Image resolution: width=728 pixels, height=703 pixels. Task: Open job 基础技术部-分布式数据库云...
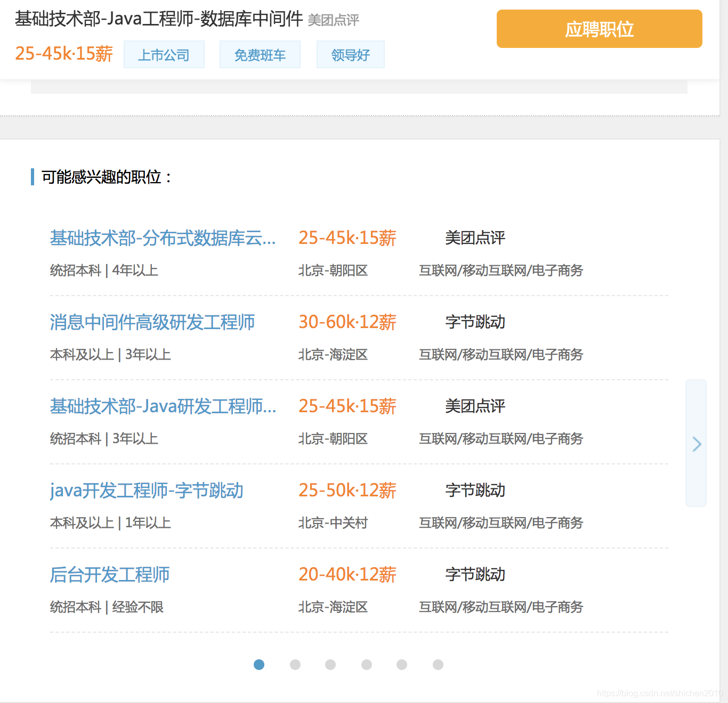[x=163, y=238]
